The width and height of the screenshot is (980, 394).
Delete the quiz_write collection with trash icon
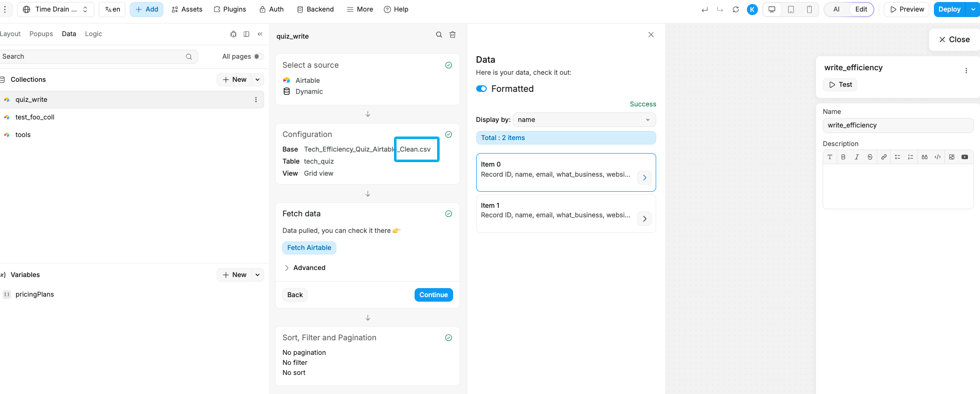coord(453,35)
